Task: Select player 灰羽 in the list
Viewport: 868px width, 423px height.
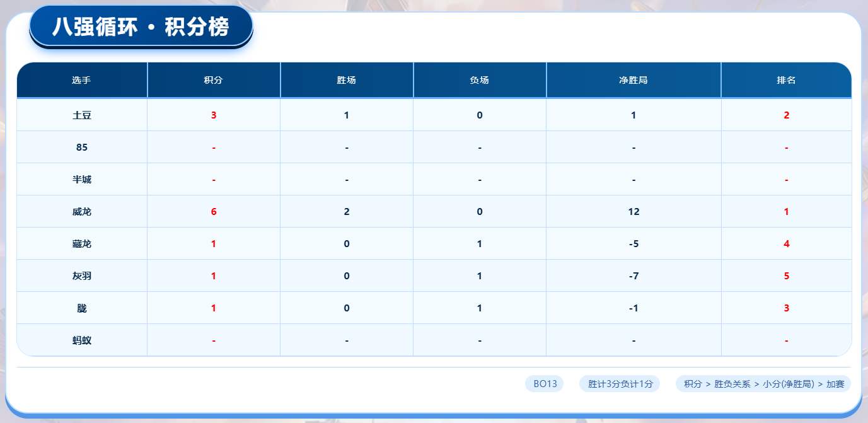Action: (82, 276)
